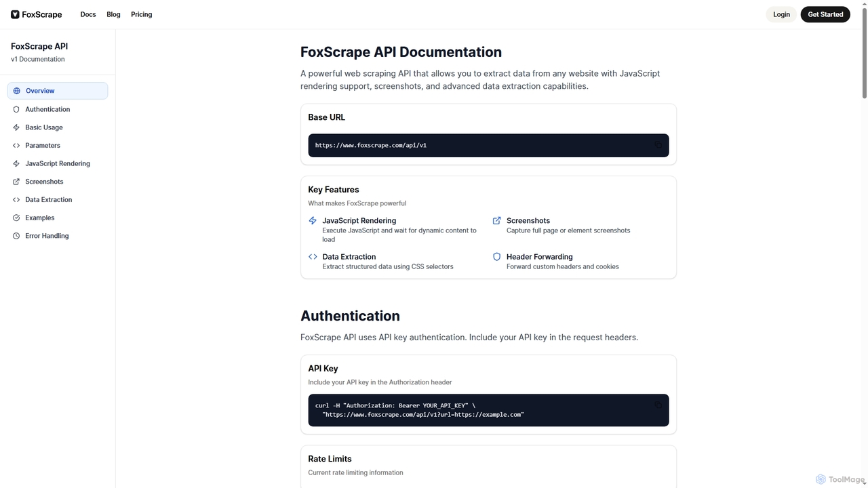The image size is (868, 488).
Task: Open Error Handling sidebar link
Action: (58, 236)
